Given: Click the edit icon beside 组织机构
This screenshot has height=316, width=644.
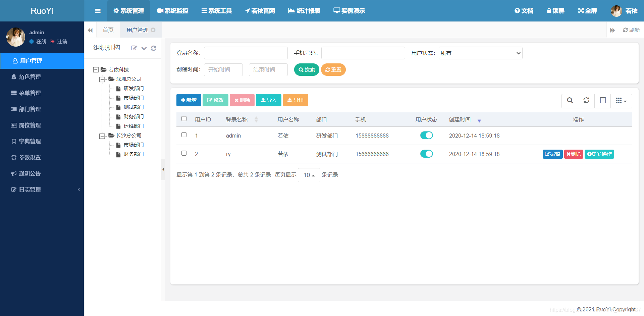Looking at the screenshot, I should [134, 48].
